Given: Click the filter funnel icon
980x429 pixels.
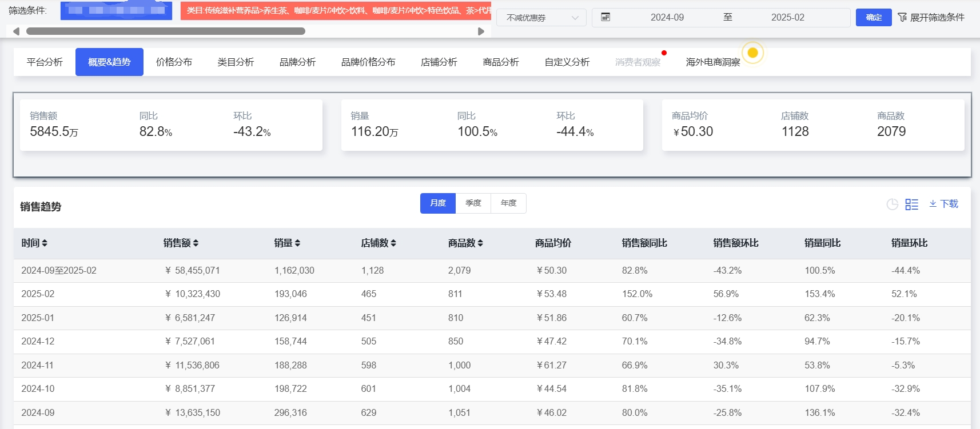Looking at the screenshot, I should [x=902, y=17].
